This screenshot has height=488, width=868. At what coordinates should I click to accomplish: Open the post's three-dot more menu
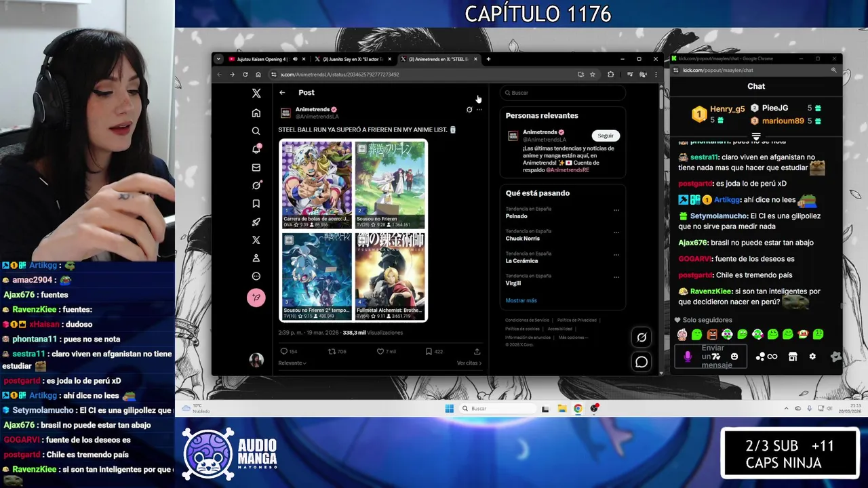479,109
